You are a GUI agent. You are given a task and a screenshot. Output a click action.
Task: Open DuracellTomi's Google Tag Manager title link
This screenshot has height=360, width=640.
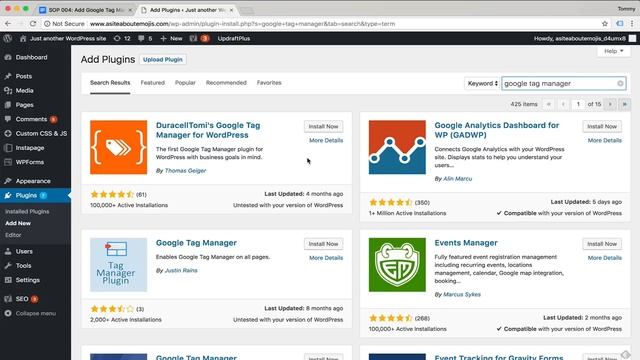[208, 130]
